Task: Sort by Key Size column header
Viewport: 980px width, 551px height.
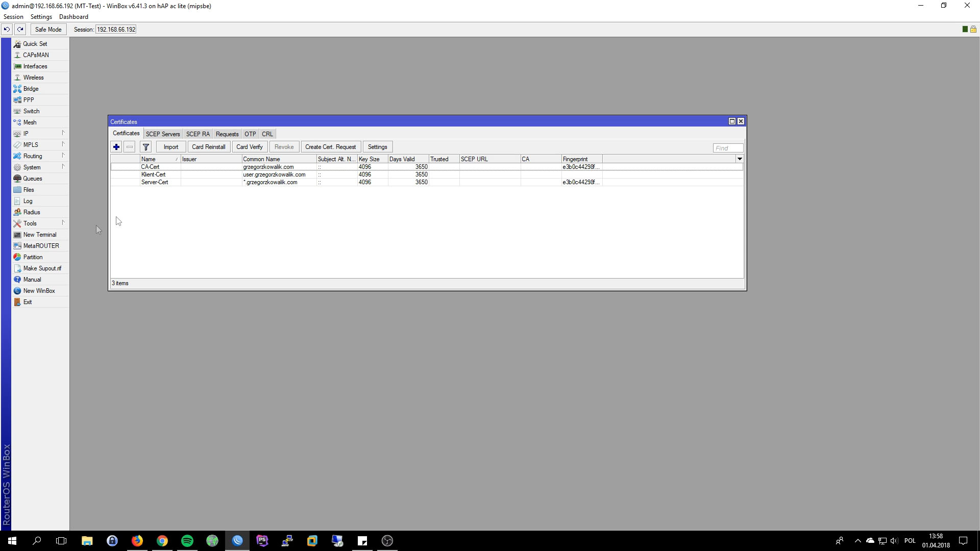Action: point(373,159)
